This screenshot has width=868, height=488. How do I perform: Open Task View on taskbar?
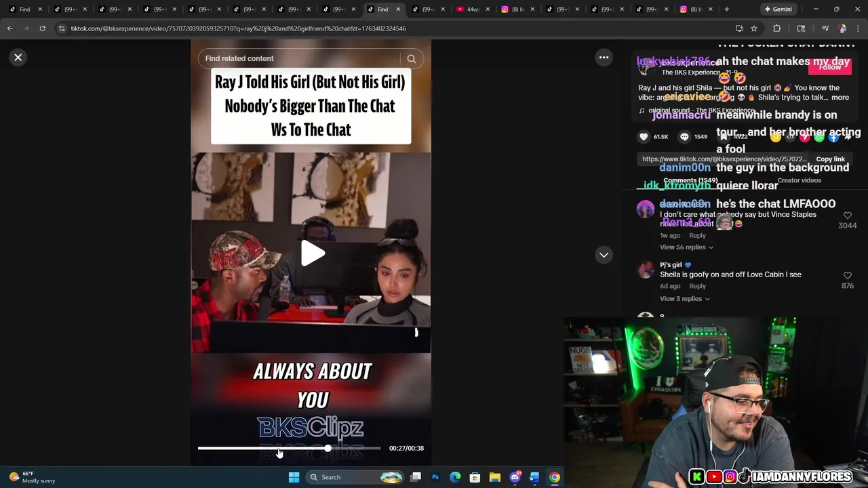pyautogui.click(x=416, y=477)
